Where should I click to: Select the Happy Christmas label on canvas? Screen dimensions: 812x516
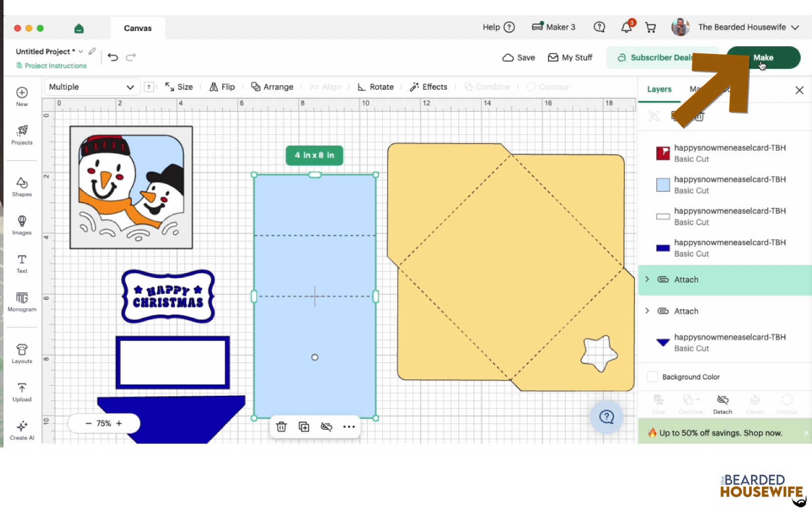pyautogui.click(x=168, y=296)
